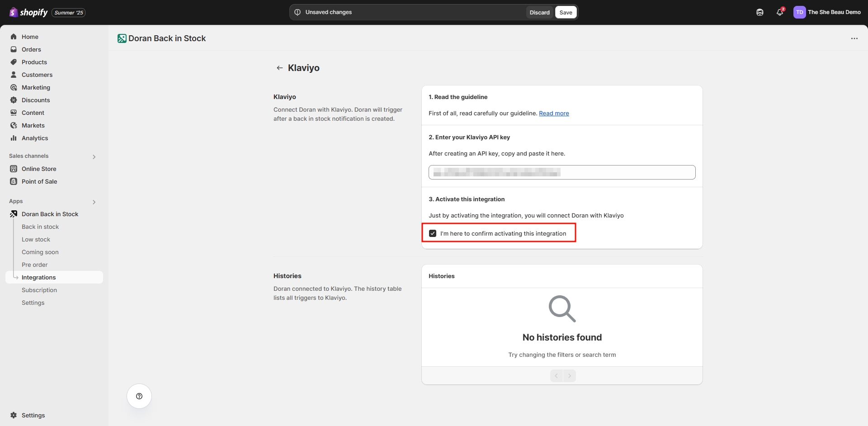868x426 pixels.
Task: Click the Markets globe icon
Action: pos(14,125)
